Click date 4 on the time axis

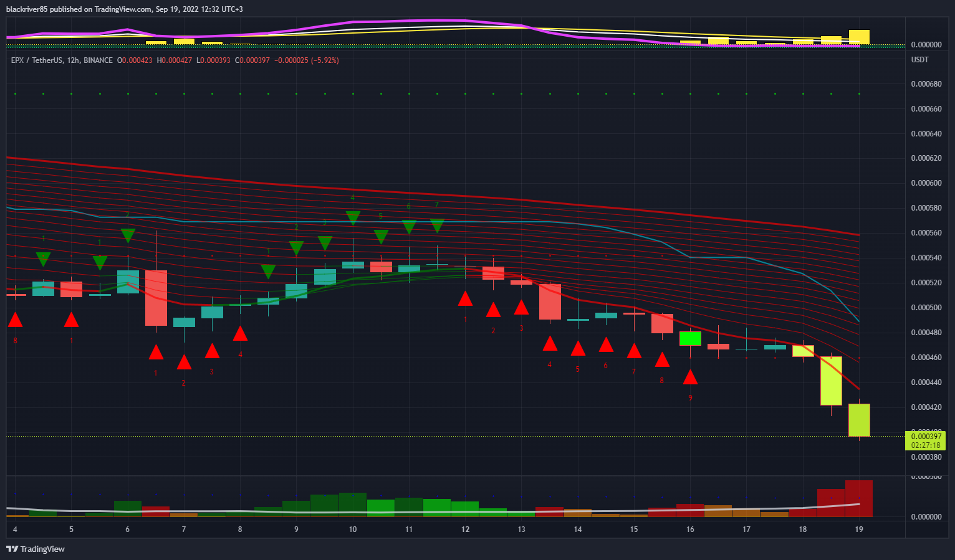tap(15, 529)
